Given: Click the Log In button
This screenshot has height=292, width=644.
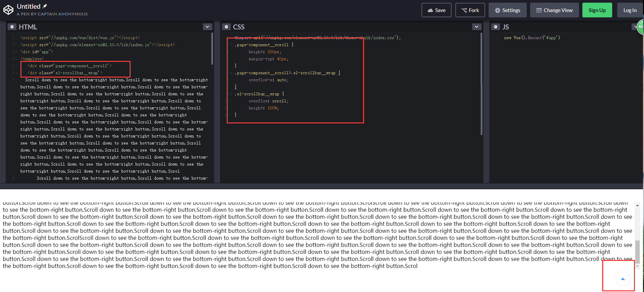Looking at the screenshot, I should click(x=630, y=10).
